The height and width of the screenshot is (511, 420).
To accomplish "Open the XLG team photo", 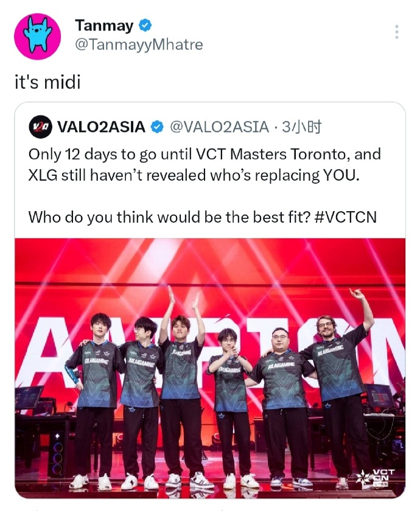I will coord(210,368).
